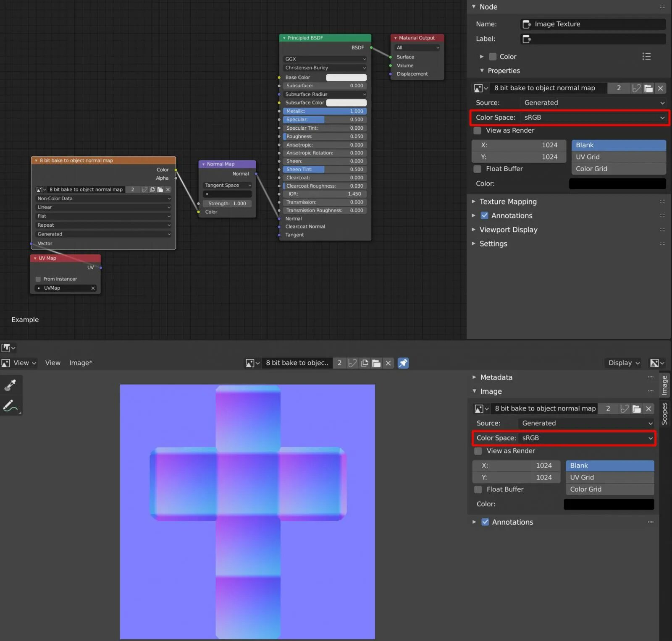
Task: Open Tangent Space dropdown on Normal Map node
Action: click(227, 186)
